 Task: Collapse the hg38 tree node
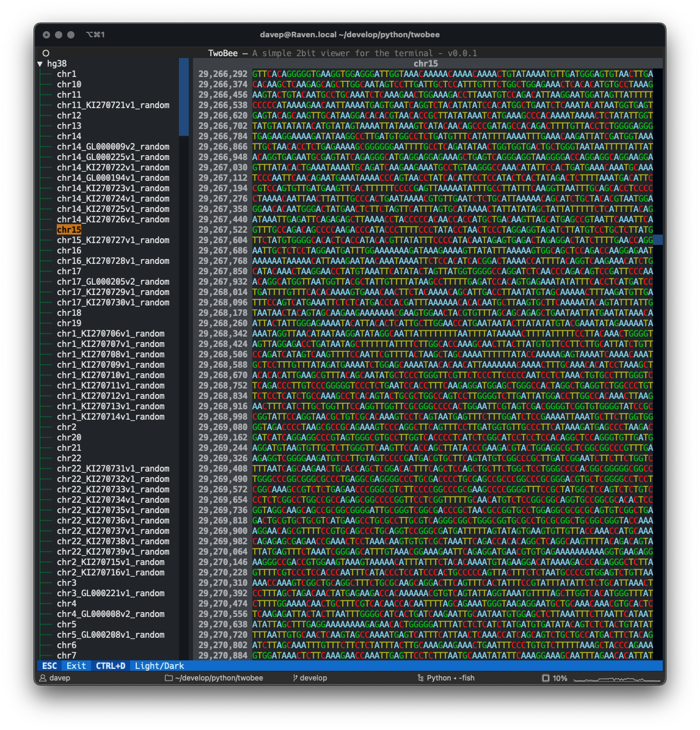pos(40,64)
